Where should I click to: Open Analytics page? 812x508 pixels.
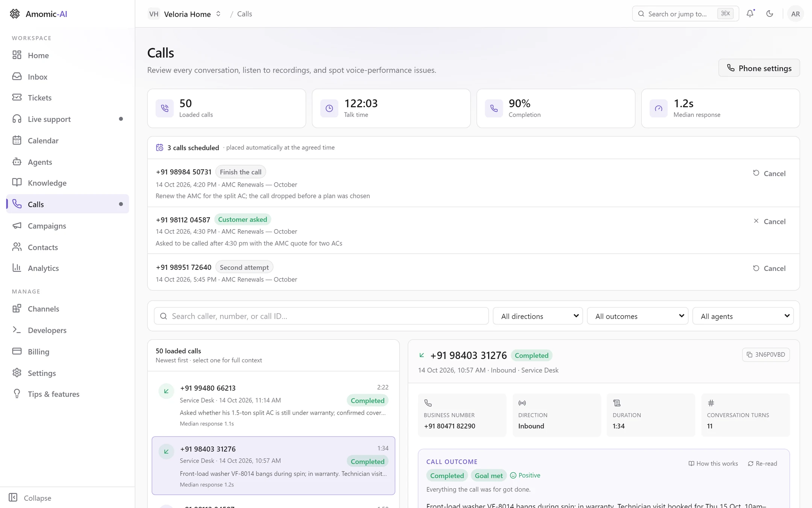(x=68, y=268)
